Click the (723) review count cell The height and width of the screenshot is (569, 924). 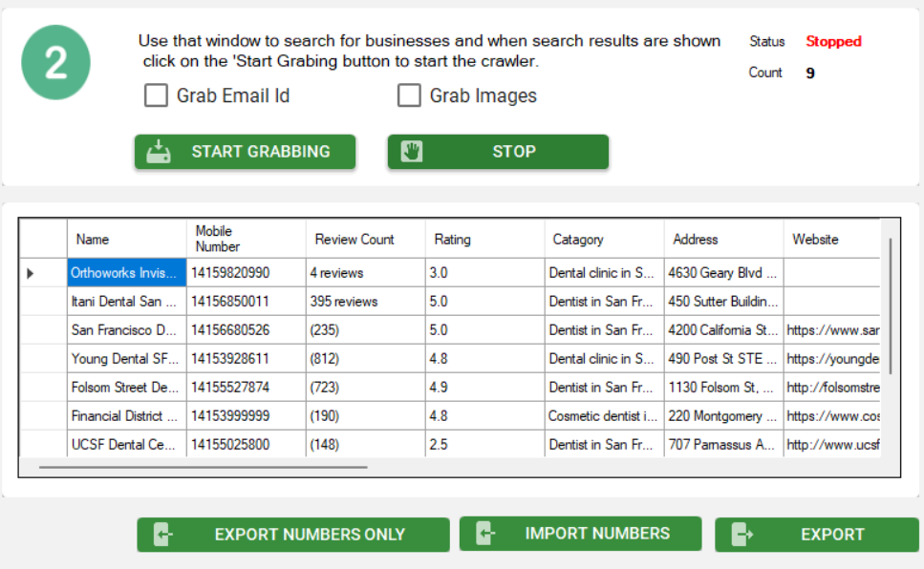(x=366, y=387)
